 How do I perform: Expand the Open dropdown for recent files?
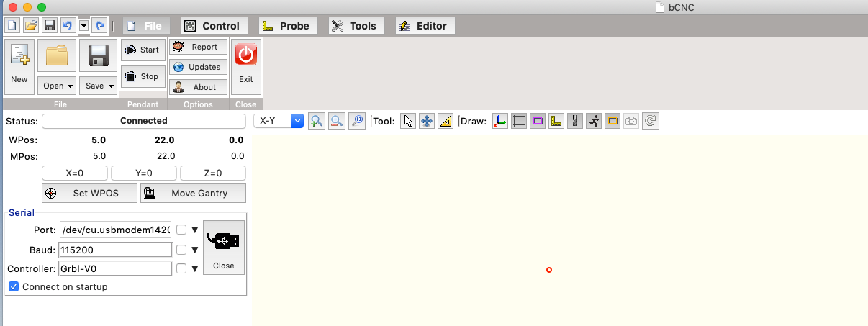pyautogui.click(x=57, y=86)
